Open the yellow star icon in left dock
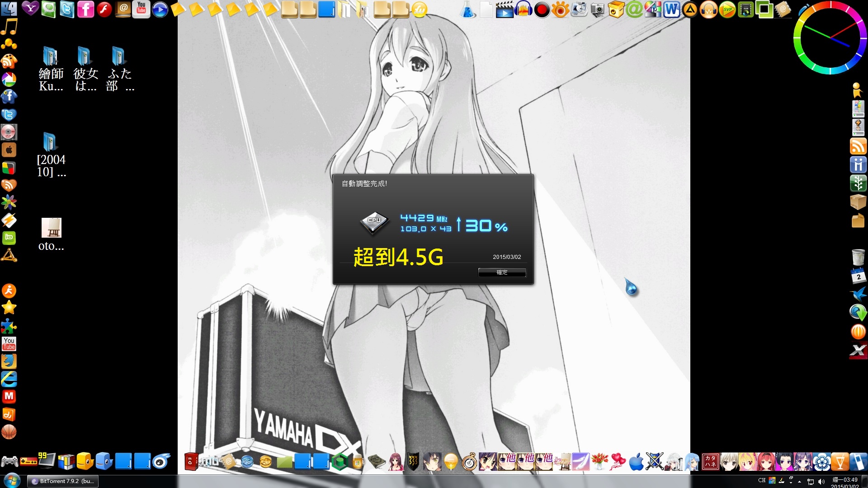The height and width of the screenshot is (488, 868). click(9, 308)
